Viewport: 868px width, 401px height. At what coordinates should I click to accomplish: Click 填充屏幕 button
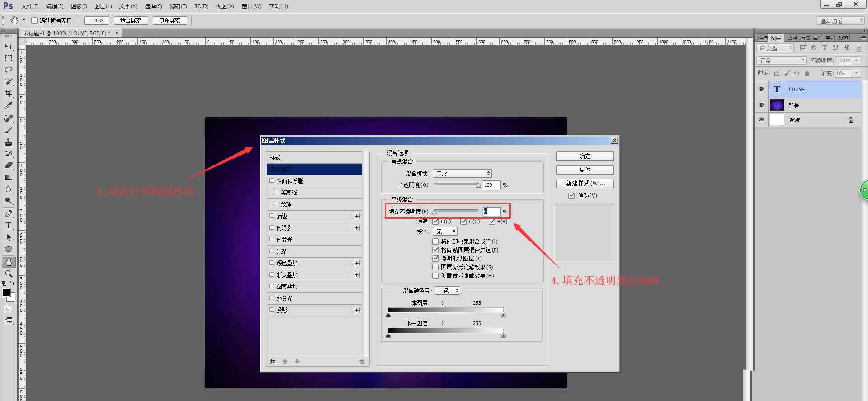(170, 20)
